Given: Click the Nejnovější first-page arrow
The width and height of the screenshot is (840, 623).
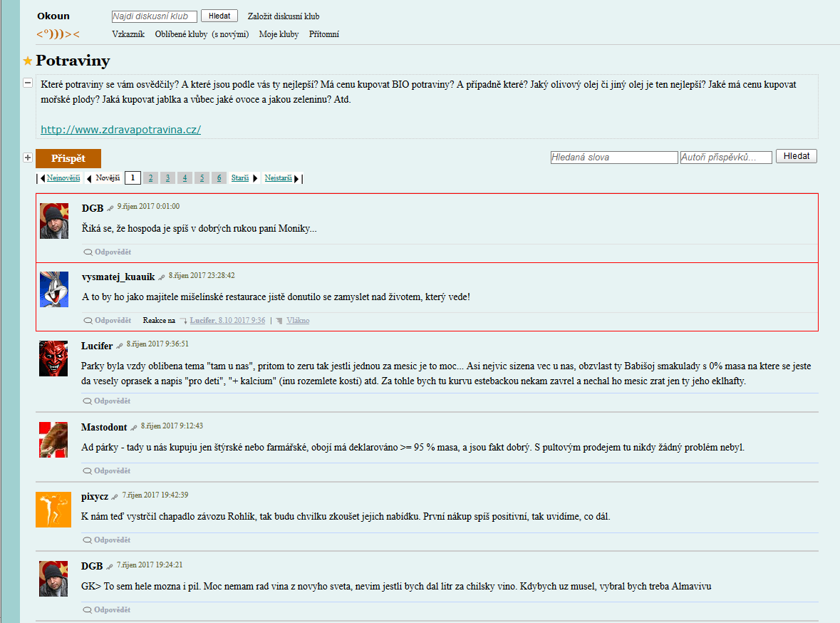Looking at the screenshot, I should [x=43, y=178].
